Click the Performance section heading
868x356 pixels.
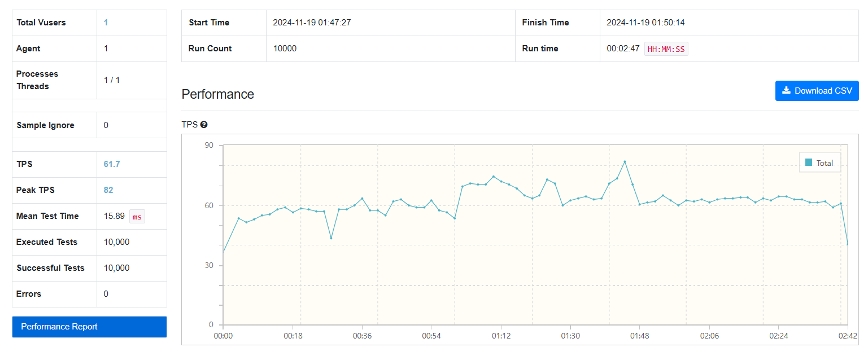pyautogui.click(x=218, y=94)
